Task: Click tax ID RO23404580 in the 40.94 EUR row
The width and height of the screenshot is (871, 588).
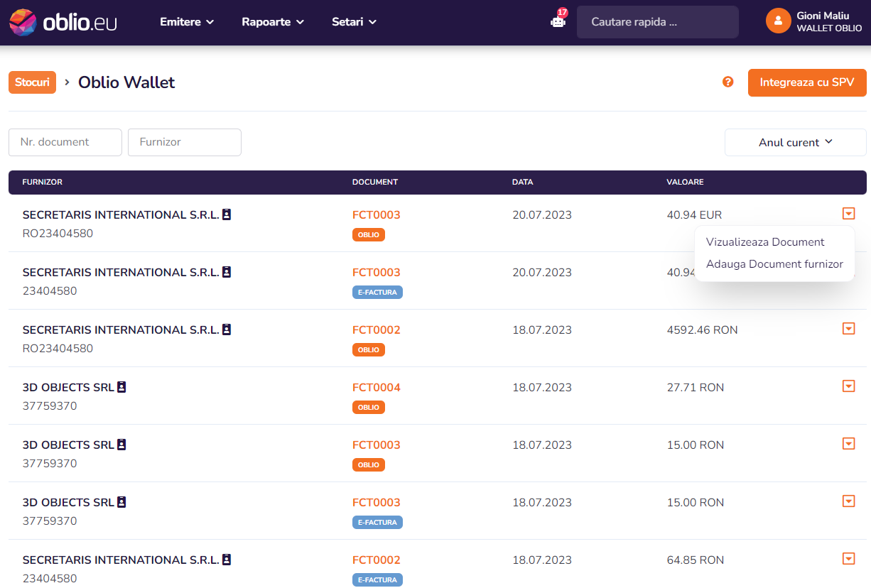Action: tap(58, 234)
